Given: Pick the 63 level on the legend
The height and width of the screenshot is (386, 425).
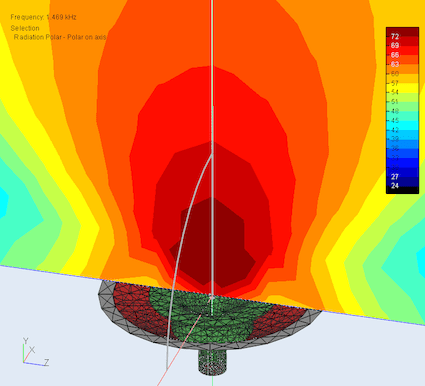Looking at the screenshot, I should (395, 64).
